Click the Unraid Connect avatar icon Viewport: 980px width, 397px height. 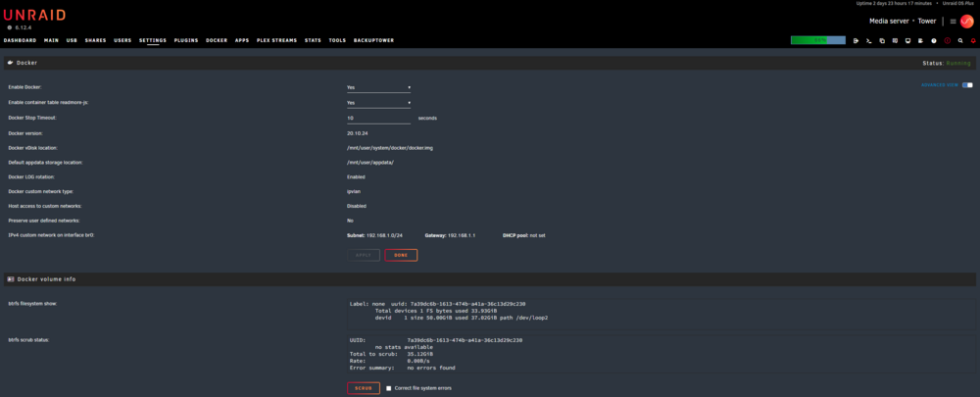[967, 22]
